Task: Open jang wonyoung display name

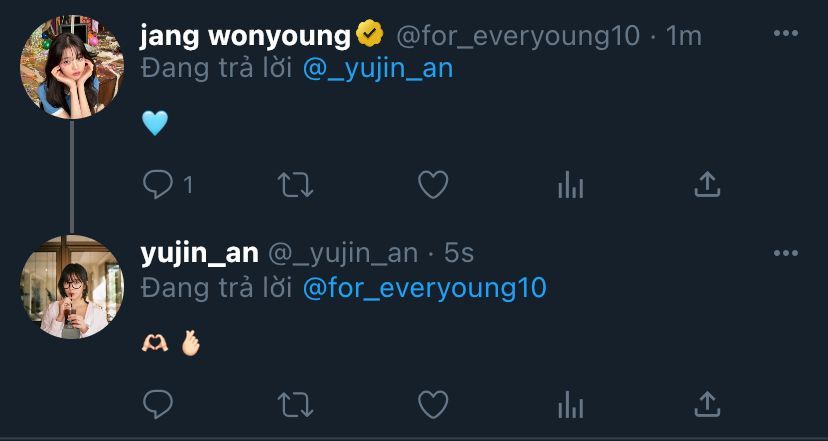Action: (245, 36)
